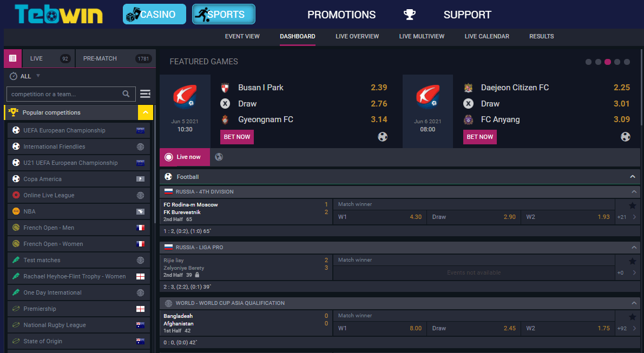Screen dimensions: 644x353
Task: Open the Support page
Action: (468, 15)
